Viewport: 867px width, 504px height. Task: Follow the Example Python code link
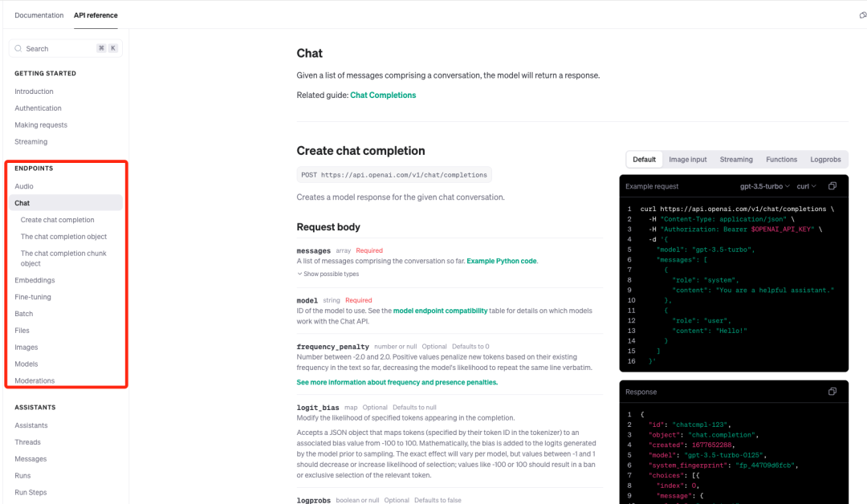tap(502, 261)
